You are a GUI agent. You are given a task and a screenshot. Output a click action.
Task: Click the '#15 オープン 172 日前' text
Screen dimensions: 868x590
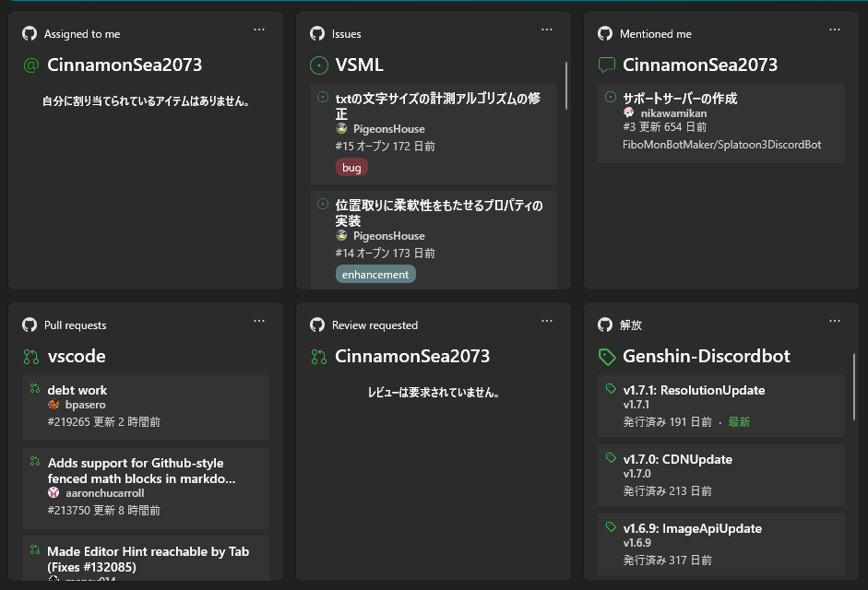point(386,146)
